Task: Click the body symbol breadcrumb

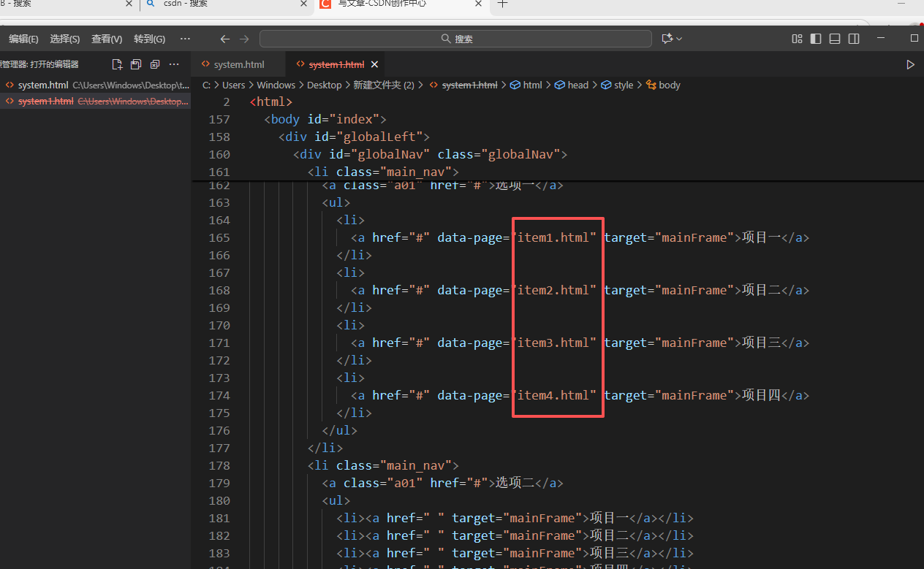Action: pos(669,85)
